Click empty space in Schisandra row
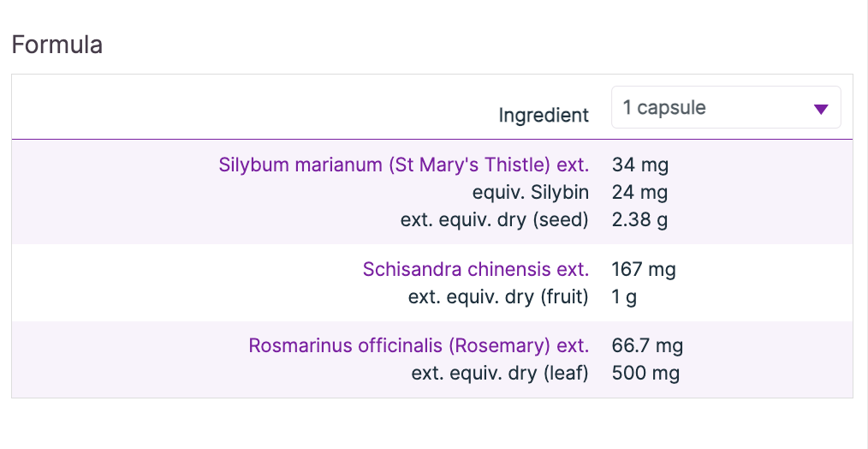 (171, 283)
